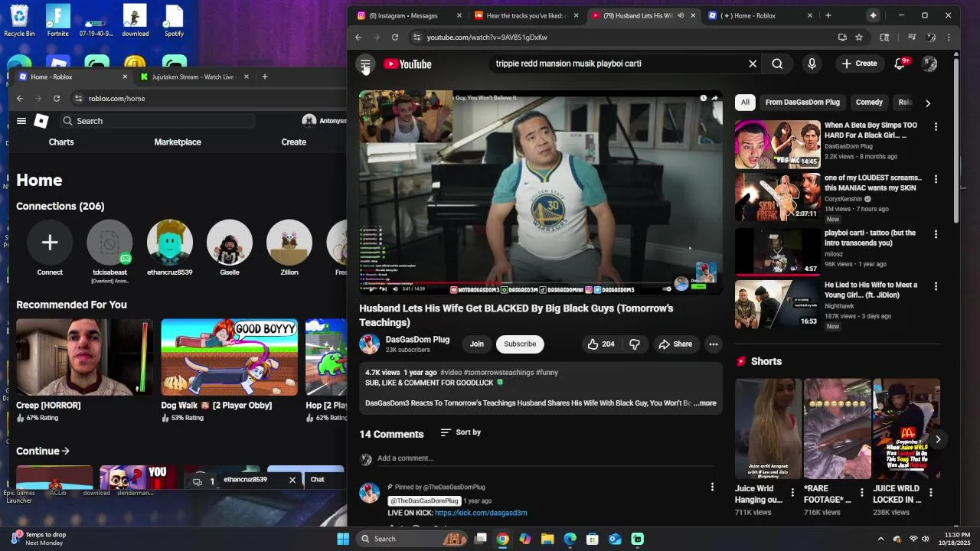Close the ethancruz8539 chat tab in Roblox
The image size is (980, 551).
pos(292,480)
